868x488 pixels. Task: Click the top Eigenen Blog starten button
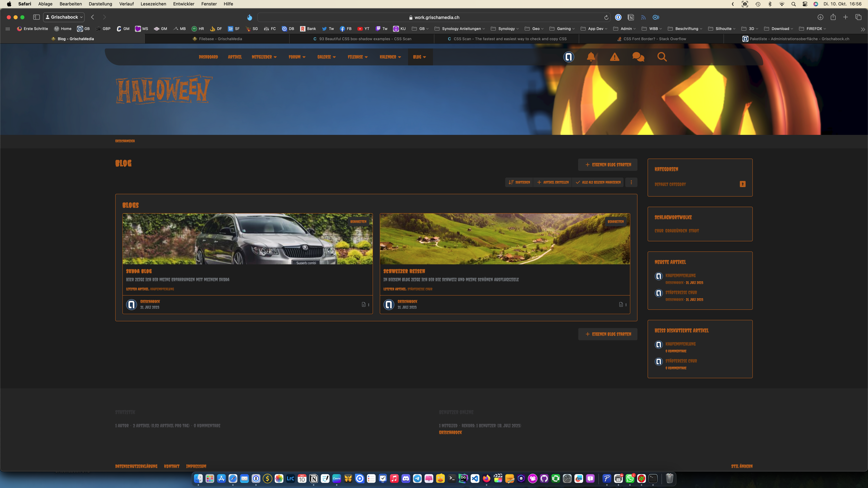point(608,165)
